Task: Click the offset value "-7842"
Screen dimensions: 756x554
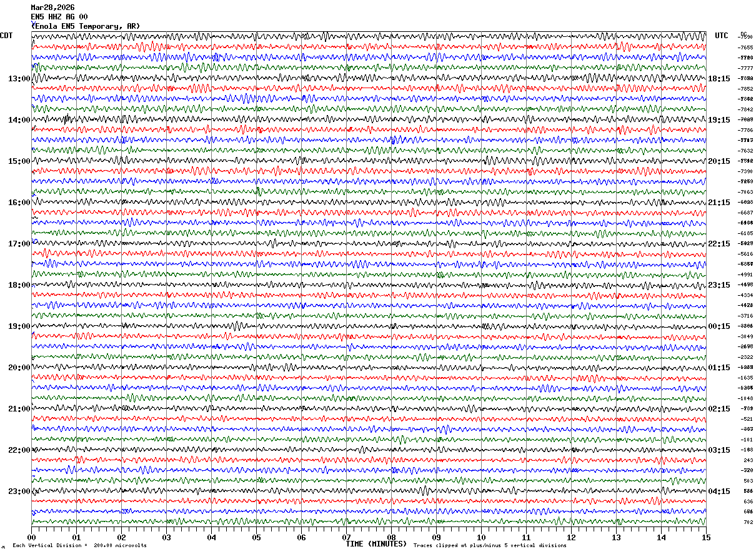Action: tap(745, 109)
